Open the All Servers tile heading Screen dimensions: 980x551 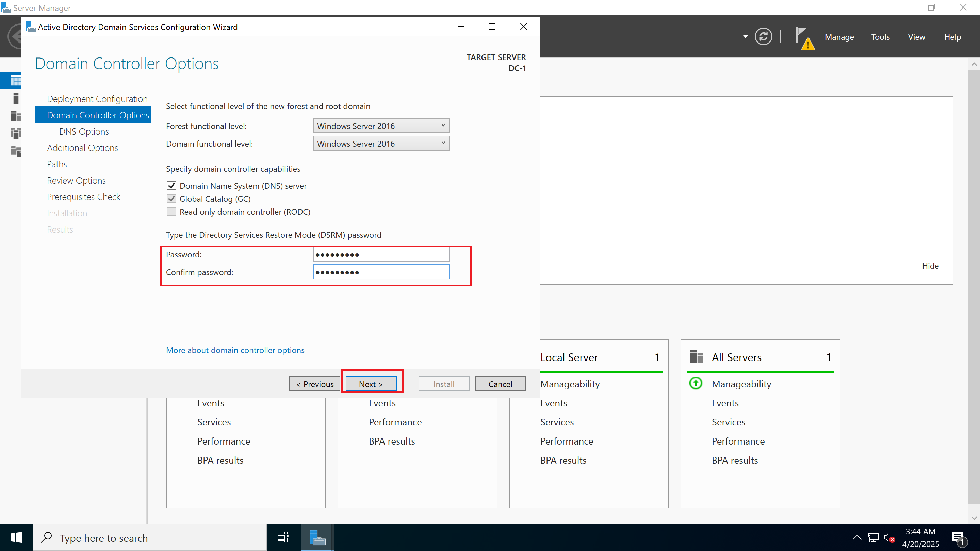click(x=736, y=357)
